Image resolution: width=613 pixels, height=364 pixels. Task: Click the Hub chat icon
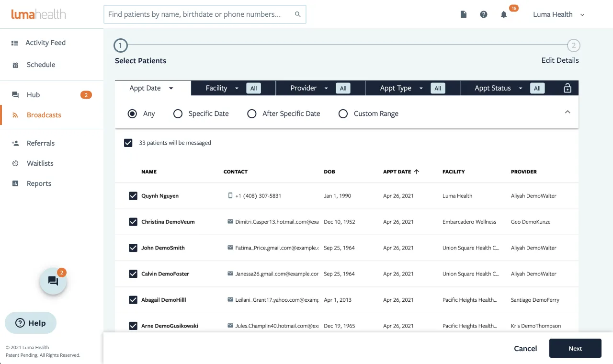15,95
